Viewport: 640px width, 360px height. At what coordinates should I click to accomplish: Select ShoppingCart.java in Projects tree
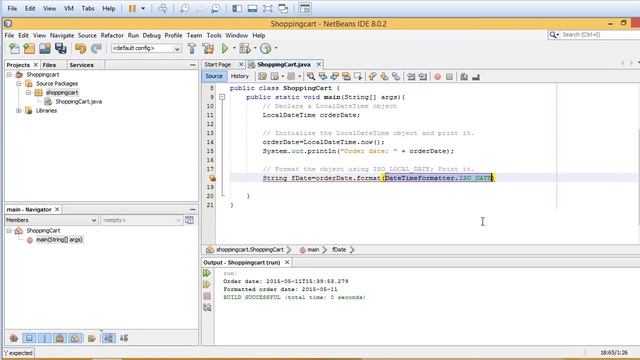click(79, 102)
